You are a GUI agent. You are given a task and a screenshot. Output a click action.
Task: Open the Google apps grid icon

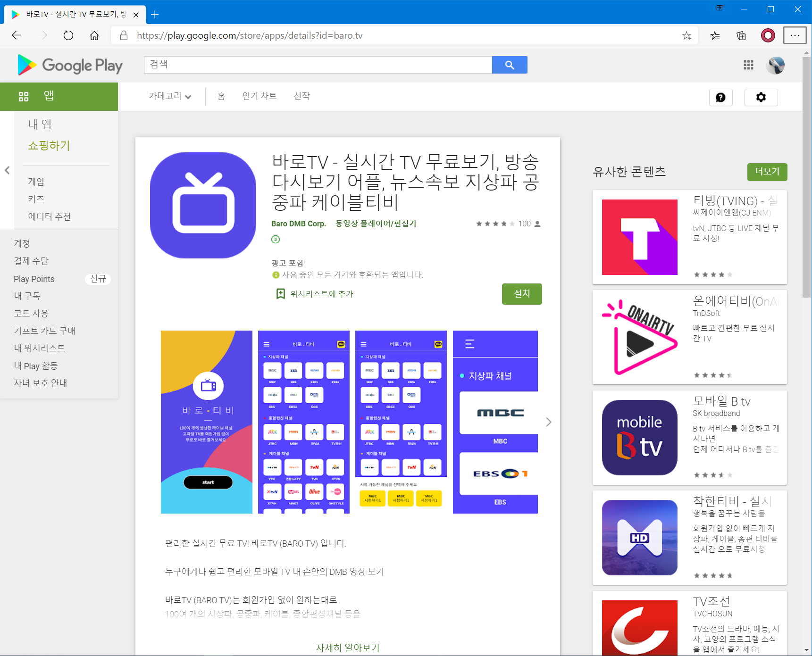coord(748,65)
